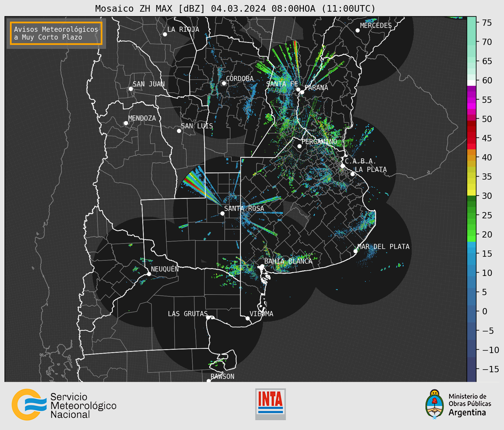Click the Avisos Meteorológicos a Muy Corto Plazo box
Screen dimensions: 504x430
56,33
